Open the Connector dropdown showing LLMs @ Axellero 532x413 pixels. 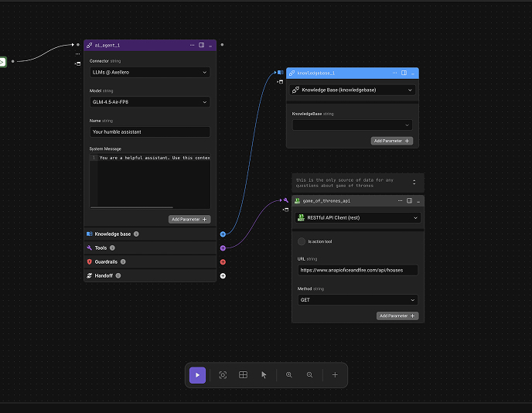click(x=150, y=73)
